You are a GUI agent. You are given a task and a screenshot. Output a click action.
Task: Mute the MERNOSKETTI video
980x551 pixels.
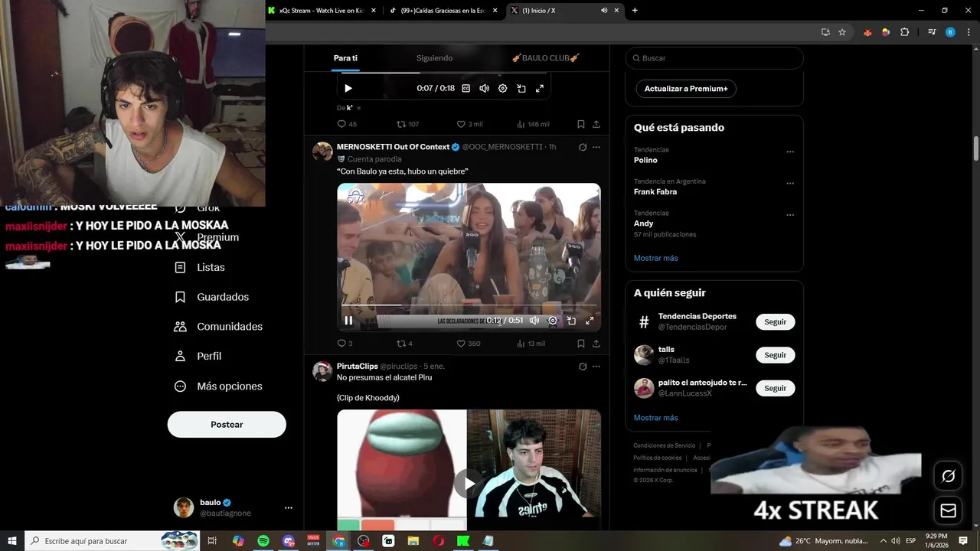(x=534, y=321)
